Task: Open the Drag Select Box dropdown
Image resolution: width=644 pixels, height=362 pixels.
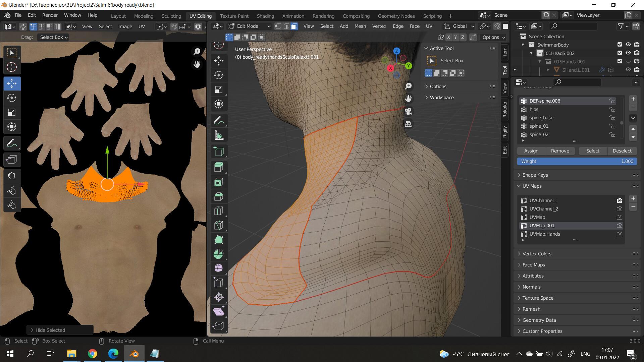Action: (x=53, y=37)
